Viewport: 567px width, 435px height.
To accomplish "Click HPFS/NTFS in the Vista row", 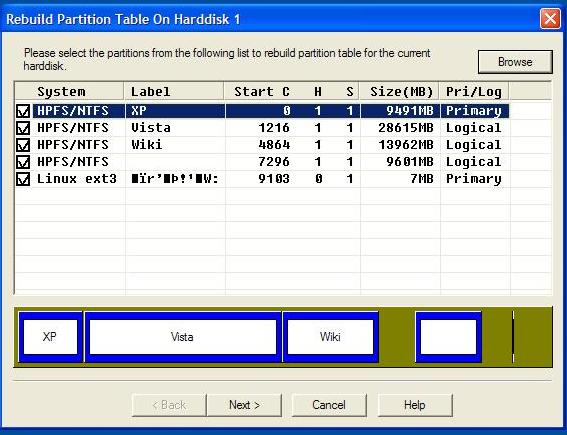I will [73, 128].
